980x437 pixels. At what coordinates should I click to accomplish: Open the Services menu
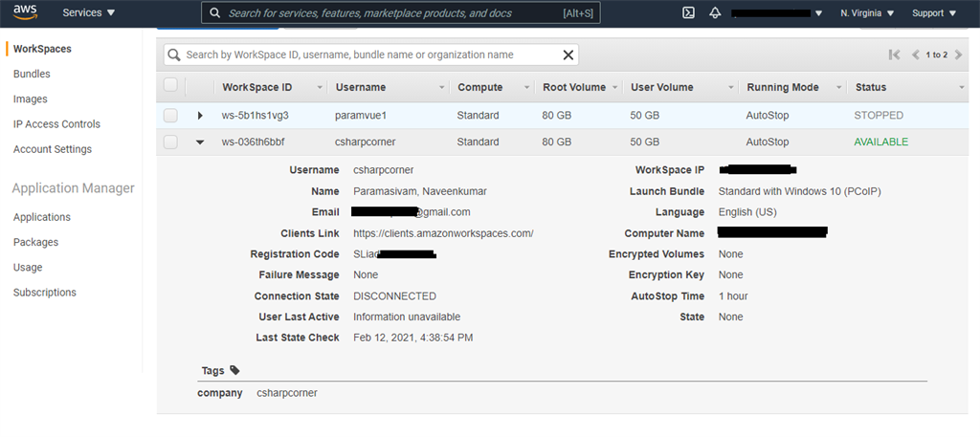[88, 13]
